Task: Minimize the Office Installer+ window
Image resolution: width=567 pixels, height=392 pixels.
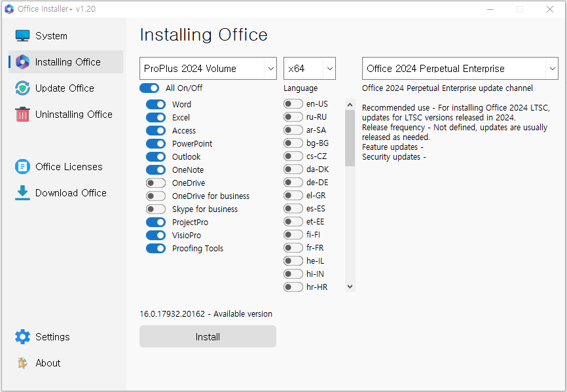Action: [490, 9]
